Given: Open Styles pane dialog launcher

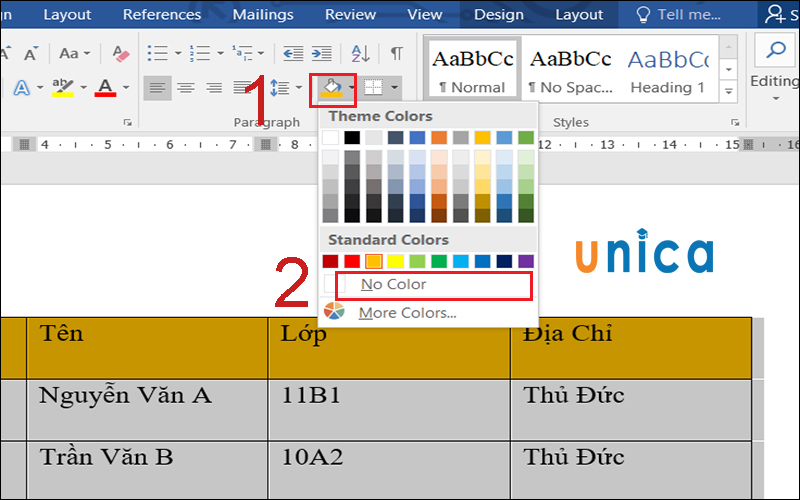Looking at the screenshot, I should click(x=735, y=122).
